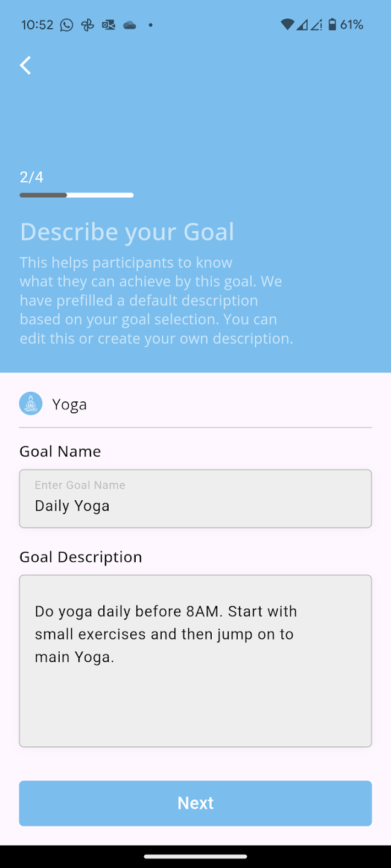Open the WhatsApp notification icon
The width and height of the screenshot is (391, 868).
coord(66,25)
